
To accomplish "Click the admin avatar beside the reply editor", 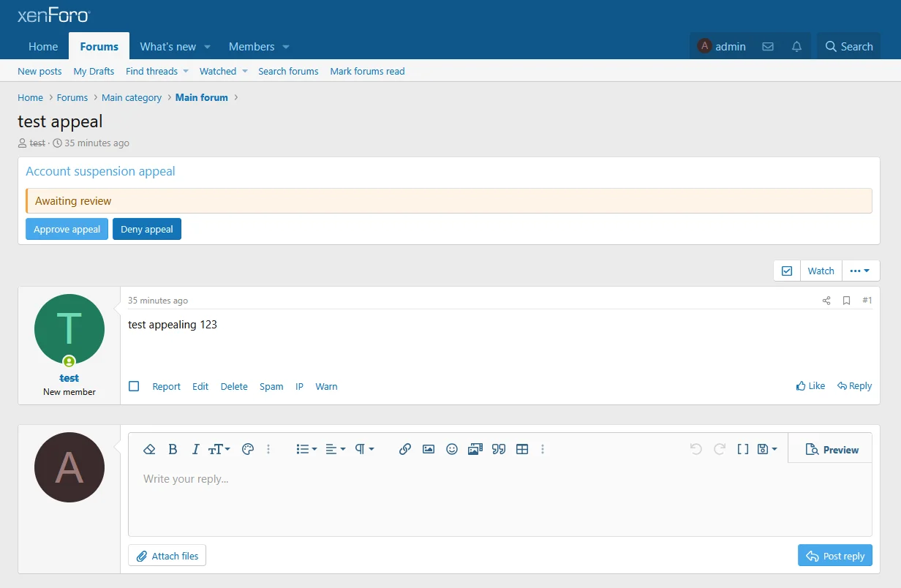I will coord(69,467).
